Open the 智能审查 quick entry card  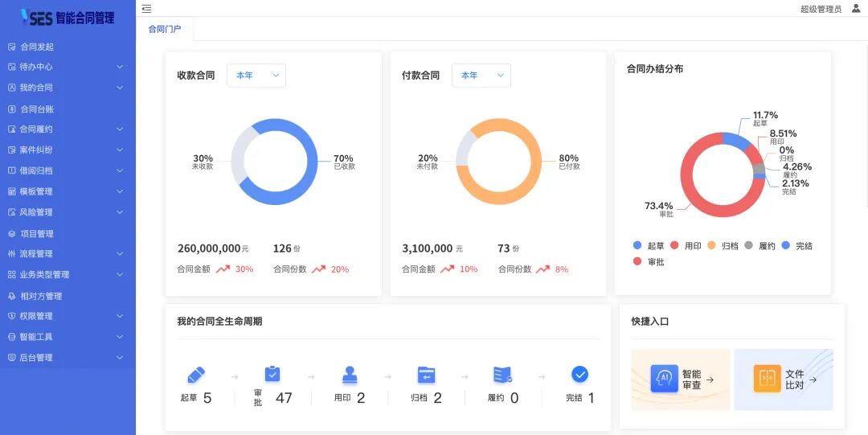tap(681, 380)
